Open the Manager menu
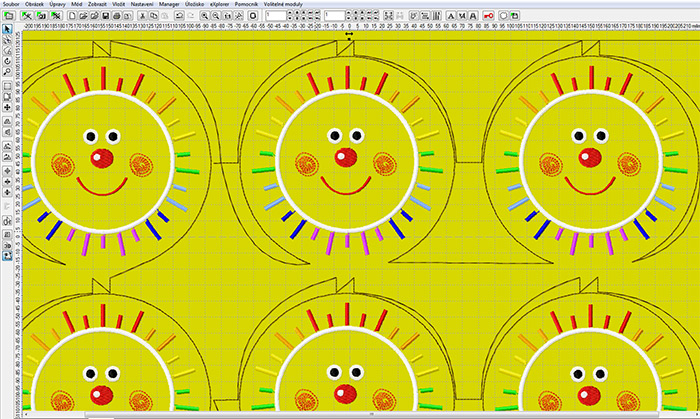The image size is (700, 419). (x=169, y=4)
